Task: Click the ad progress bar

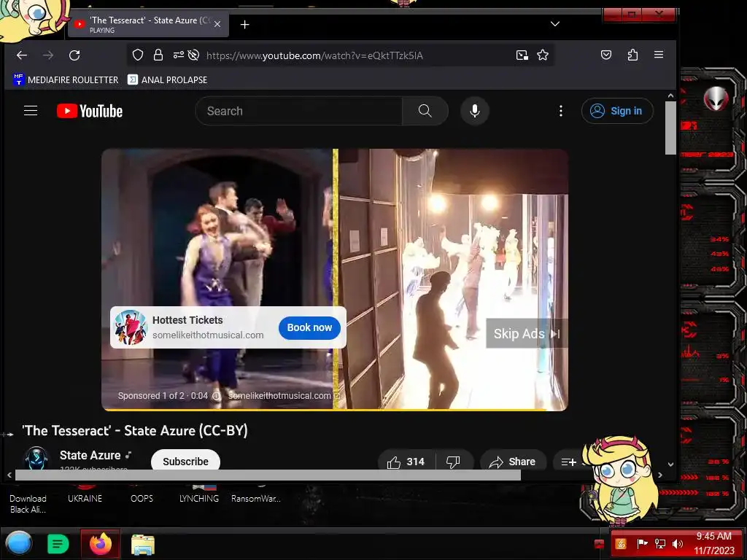Action: (x=334, y=410)
